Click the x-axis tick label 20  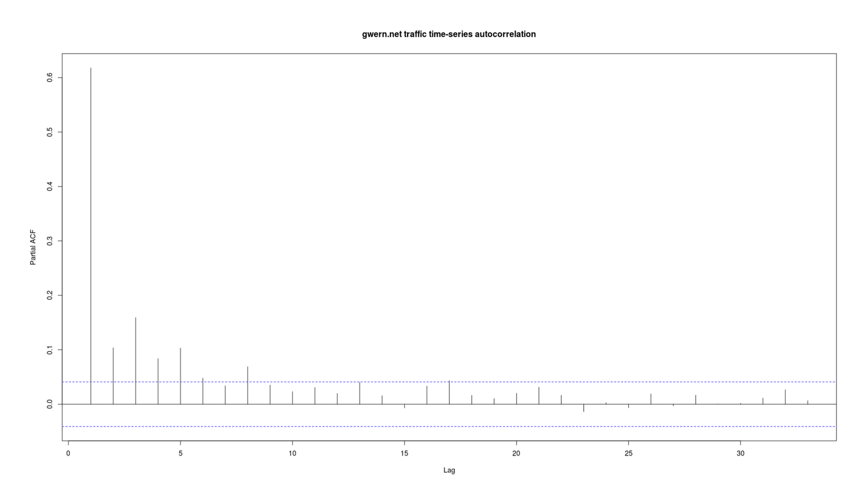tap(516, 454)
